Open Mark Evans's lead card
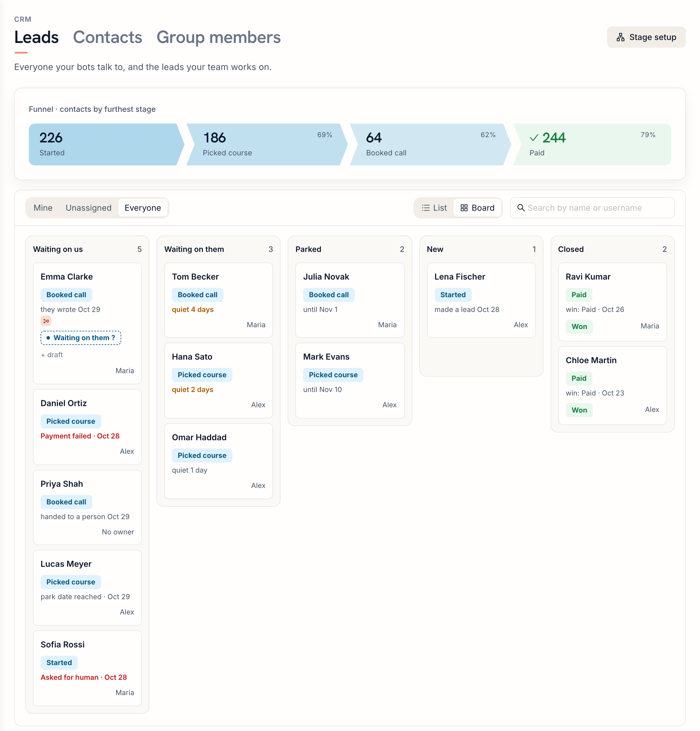Image resolution: width=700 pixels, height=731 pixels. 350,381
